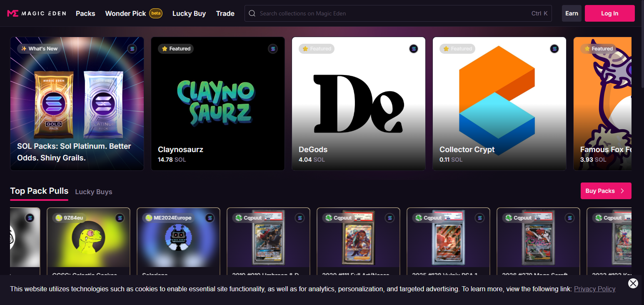Click the DeGods 4.04 SOL price

(312, 160)
